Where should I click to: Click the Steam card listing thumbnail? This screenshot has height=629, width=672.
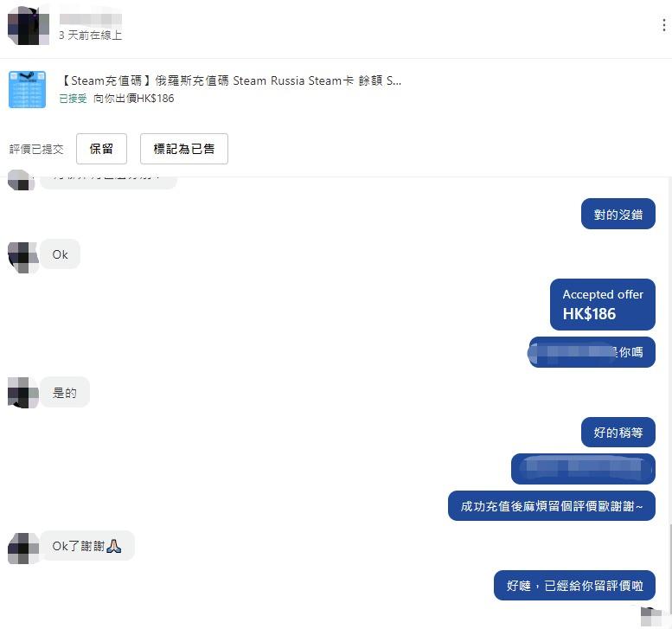27,89
